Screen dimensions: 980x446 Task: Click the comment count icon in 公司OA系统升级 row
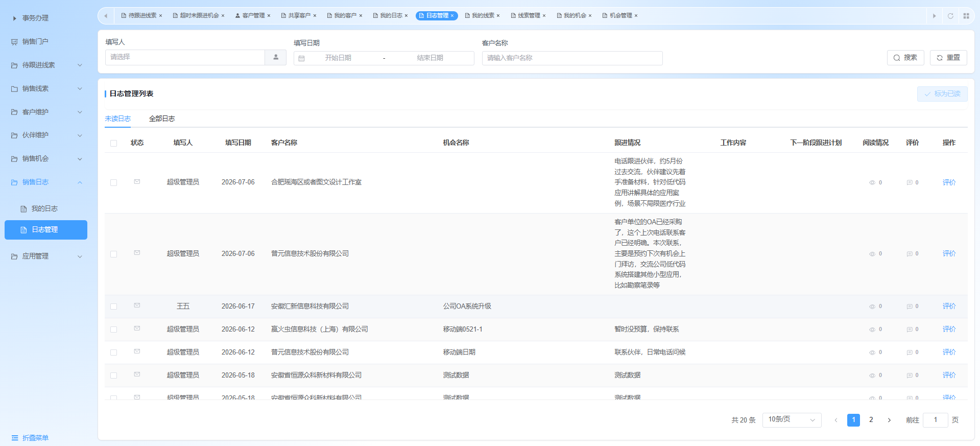(x=910, y=307)
